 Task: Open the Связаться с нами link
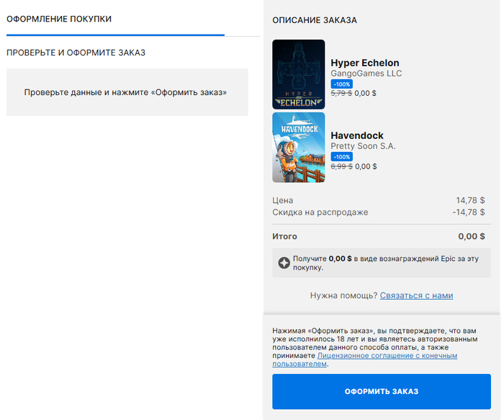(416, 295)
